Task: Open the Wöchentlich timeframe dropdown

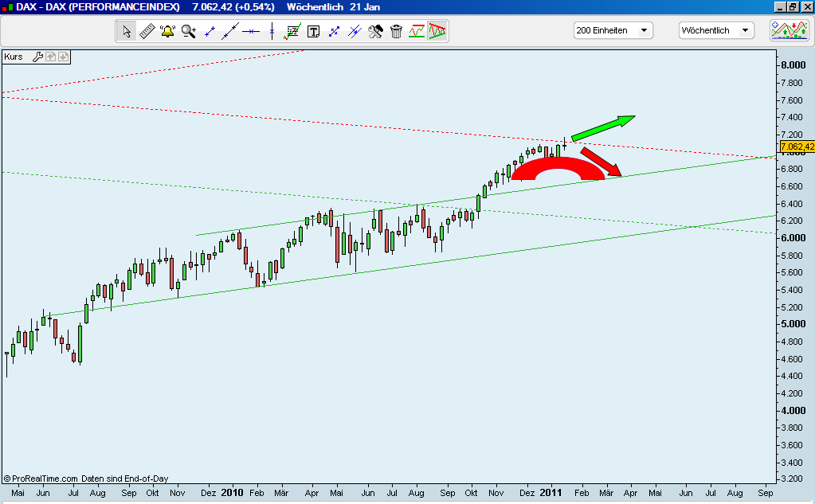Action: pos(745,29)
